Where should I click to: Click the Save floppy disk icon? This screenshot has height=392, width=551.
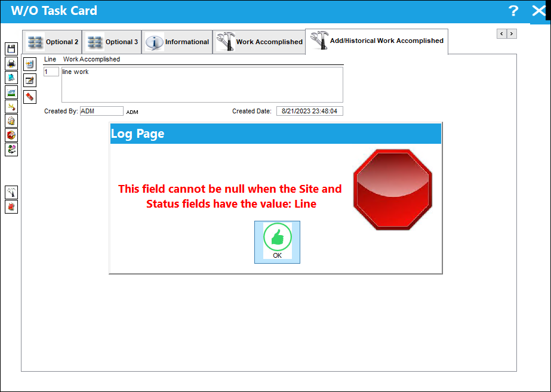(11, 49)
